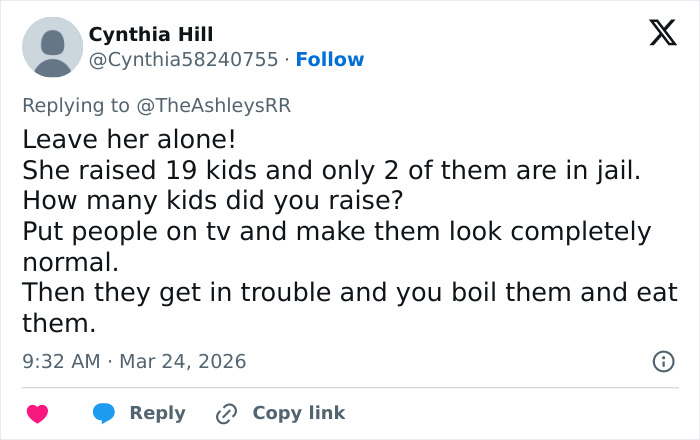This screenshot has height=440, width=700.
Task: Follow Cynthia Hill
Action: tap(330, 60)
